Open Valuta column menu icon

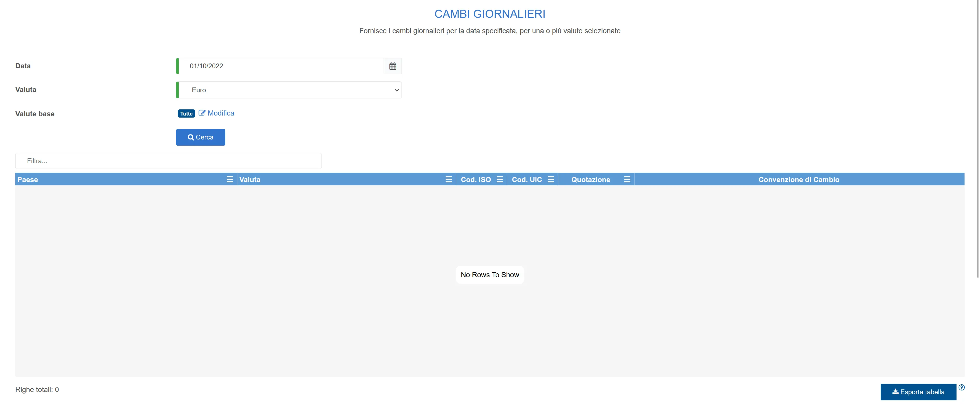coord(449,180)
